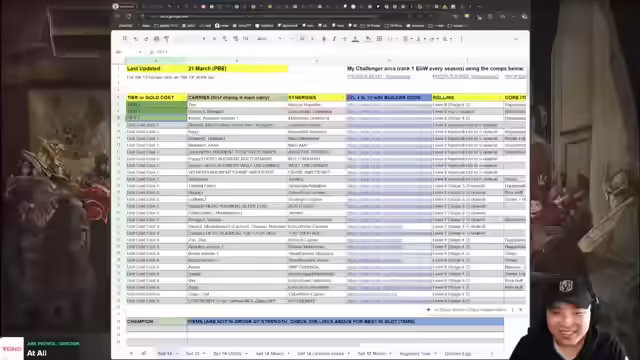This screenshot has height=360, width=640.
Task: Switch to the Set 12 Meta sheet tab
Action: coord(371,353)
